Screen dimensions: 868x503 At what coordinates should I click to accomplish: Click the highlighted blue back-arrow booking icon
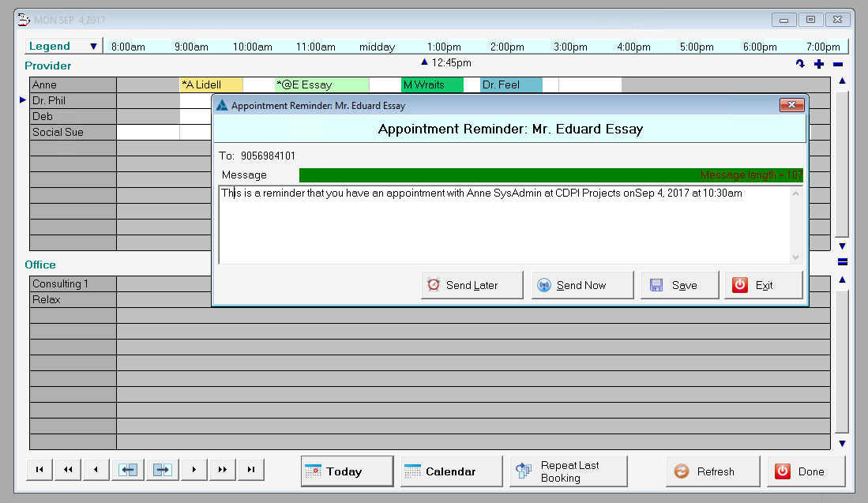[x=127, y=469]
